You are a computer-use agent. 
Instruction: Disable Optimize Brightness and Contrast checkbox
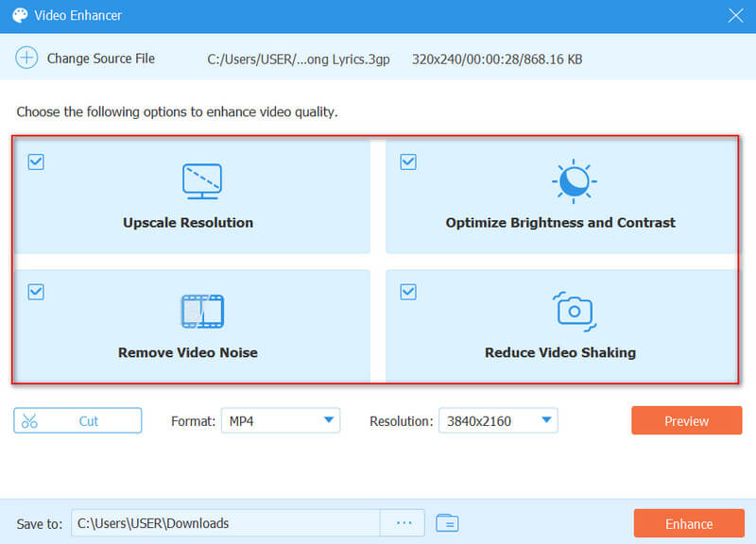(408, 162)
